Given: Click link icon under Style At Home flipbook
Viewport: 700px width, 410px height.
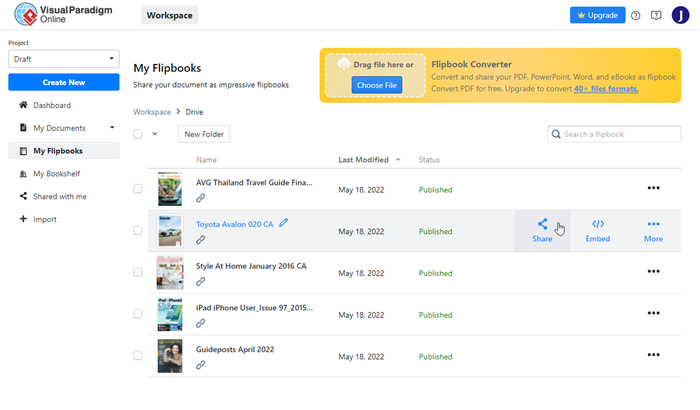Looking at the screenshot, I should pos(201,281).
